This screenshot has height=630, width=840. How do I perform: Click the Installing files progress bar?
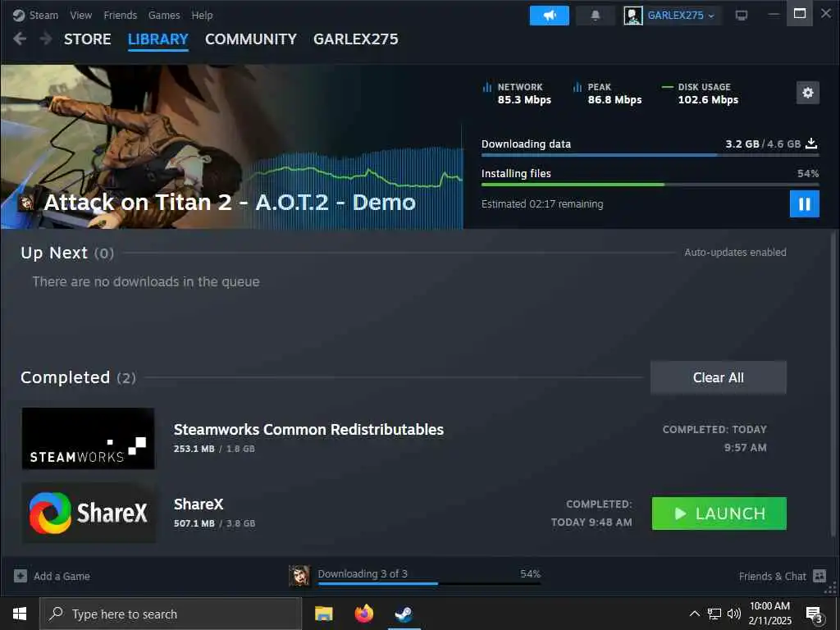point(650,185)
